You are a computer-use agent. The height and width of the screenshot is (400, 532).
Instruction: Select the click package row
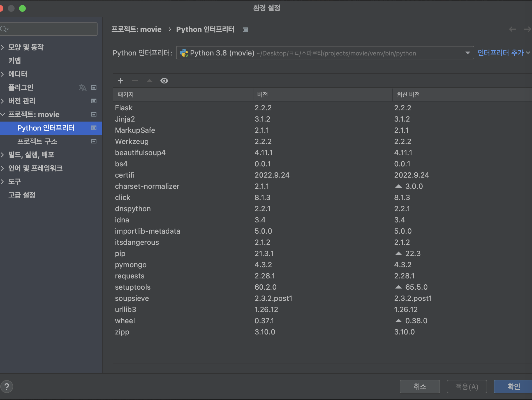coord(322,197)
